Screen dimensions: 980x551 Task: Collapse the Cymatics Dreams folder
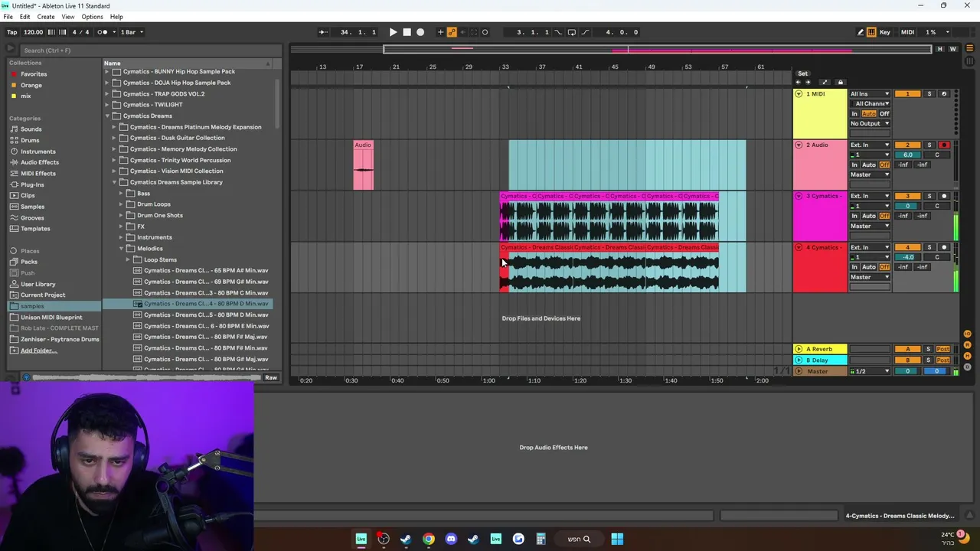pyautogui.click(x=108, y=116)
